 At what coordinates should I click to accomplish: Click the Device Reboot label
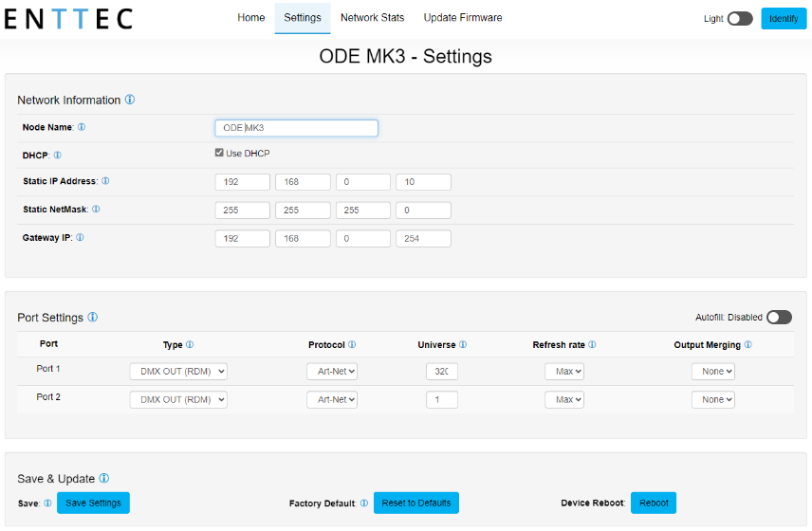(x=593, y=503)
